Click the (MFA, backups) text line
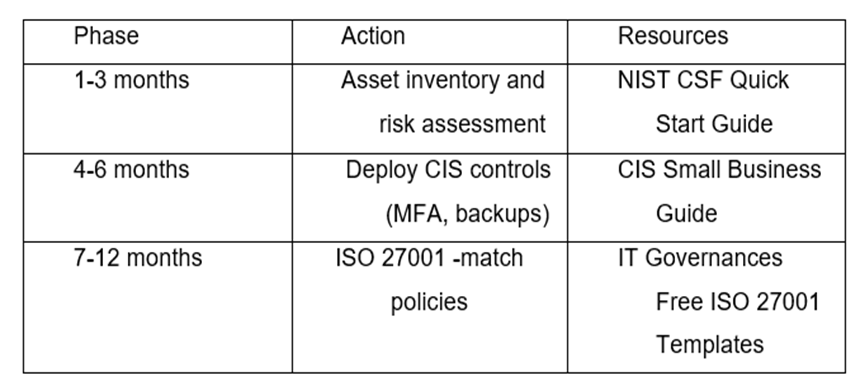This screenshot has width=860, height=386. (x=467, y=214)
